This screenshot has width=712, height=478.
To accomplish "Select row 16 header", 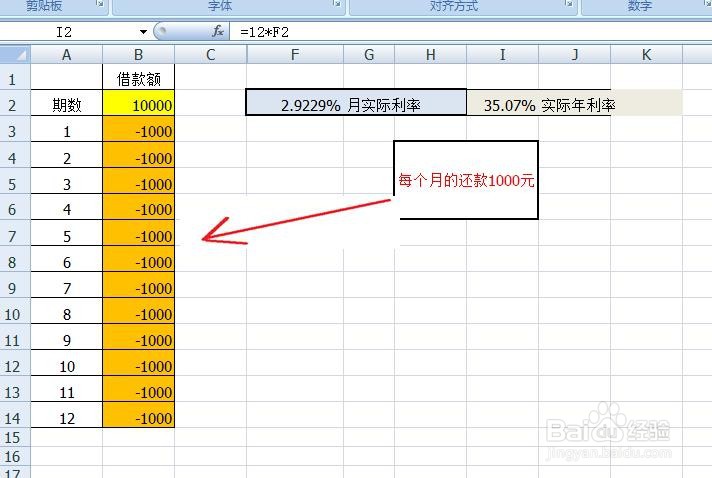I will tap(15, 456).
